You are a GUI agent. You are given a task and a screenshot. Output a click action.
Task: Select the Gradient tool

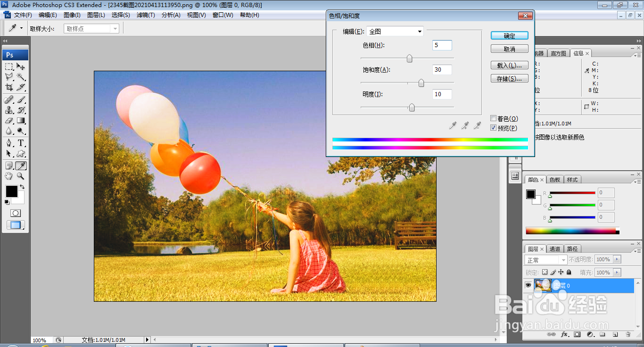click(x=21, y=120)
